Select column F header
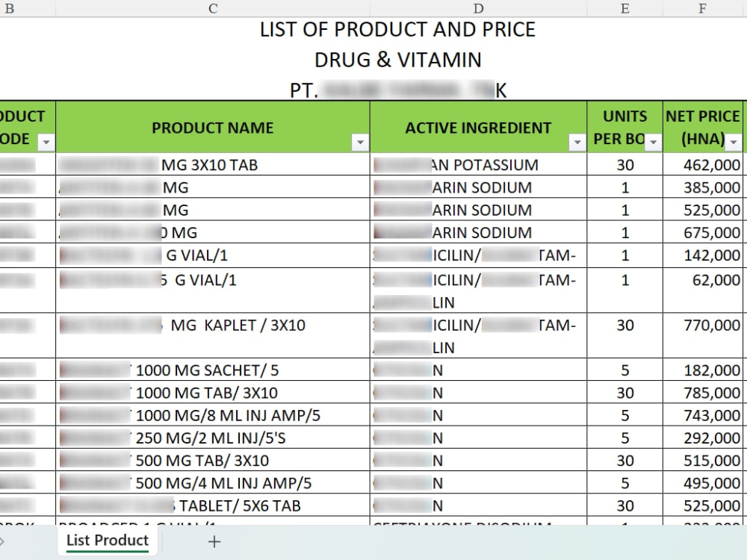747x560 pixels. click(703, 8)
